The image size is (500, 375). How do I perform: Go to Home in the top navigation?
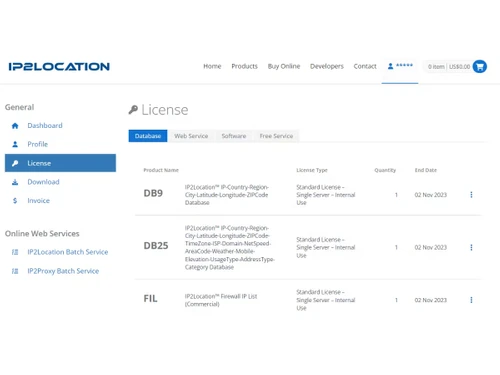pos(212,66)
